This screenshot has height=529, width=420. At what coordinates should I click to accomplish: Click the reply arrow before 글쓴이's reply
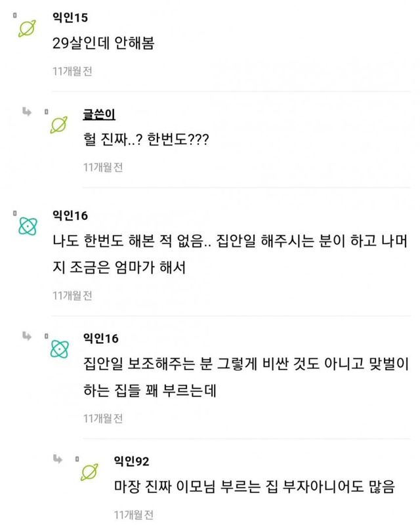point(27,112)
